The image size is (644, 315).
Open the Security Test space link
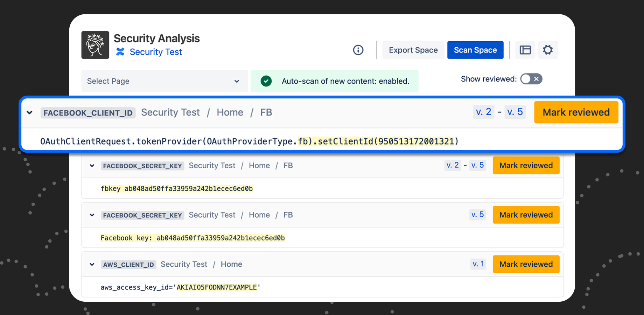156,52
